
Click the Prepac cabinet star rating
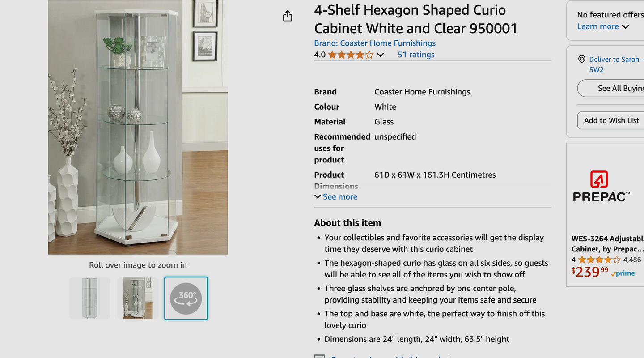point(599,260)
